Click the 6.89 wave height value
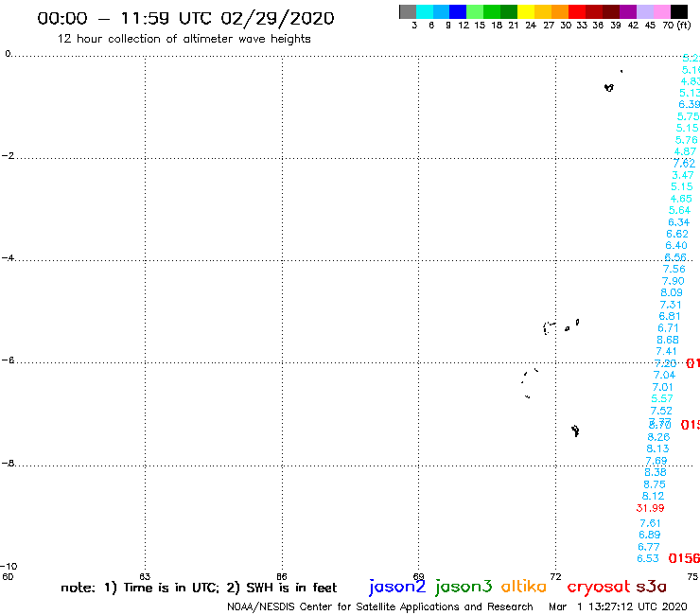 click(x=649, y=535)
